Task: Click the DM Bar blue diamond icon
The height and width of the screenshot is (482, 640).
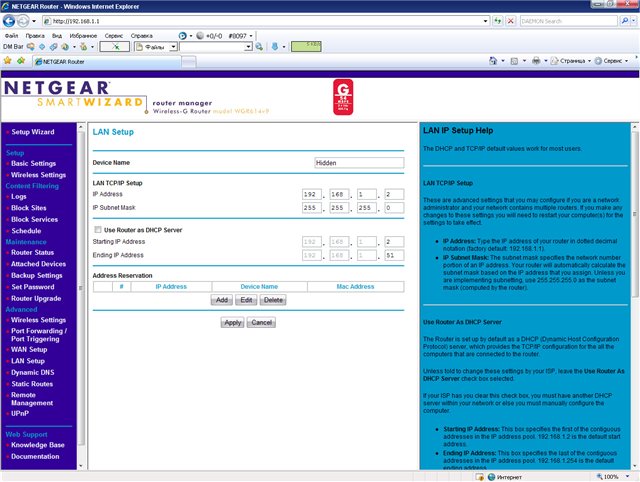Action: click(x=42, y=47)
